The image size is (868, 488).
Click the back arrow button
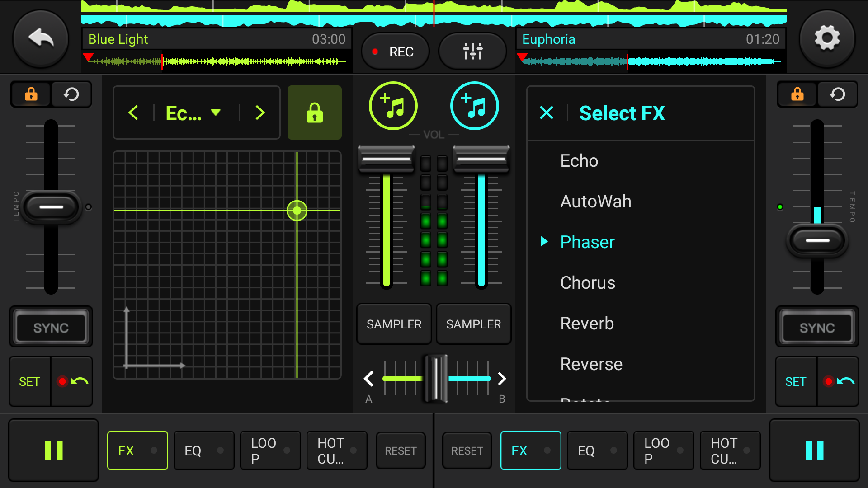pyautogui.click(x=41, y=38)
